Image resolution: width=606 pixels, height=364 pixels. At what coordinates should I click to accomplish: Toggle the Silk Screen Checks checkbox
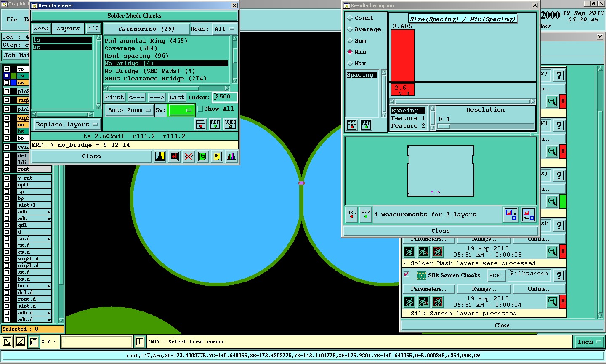[x=406, y=274]
